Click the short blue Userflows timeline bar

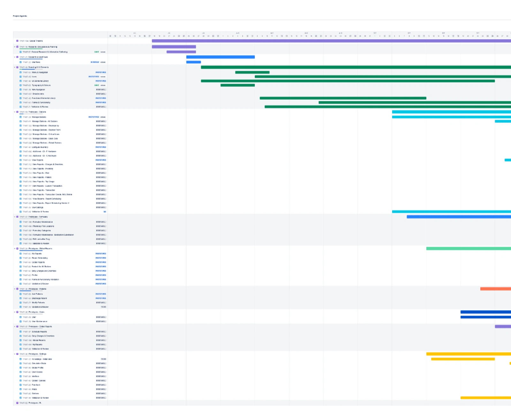194,62
